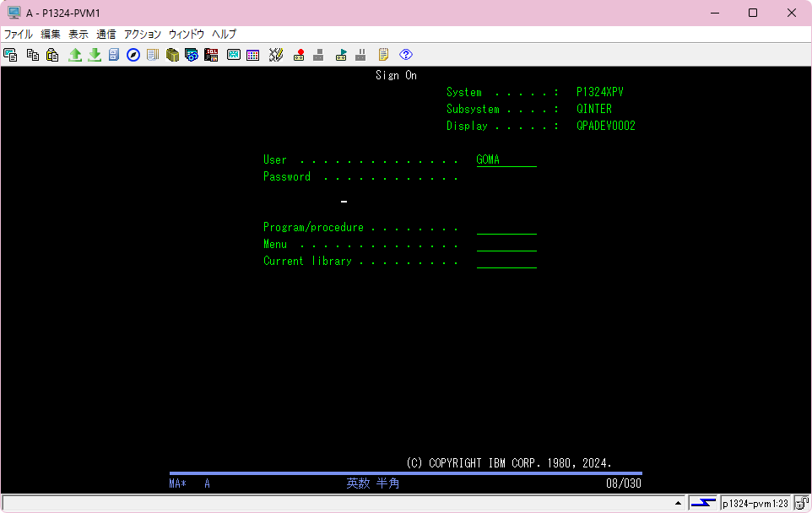This screenshot has height=513, width=812.
Task: Click the QPADEV0002 display name
Action: coord(606,126)
